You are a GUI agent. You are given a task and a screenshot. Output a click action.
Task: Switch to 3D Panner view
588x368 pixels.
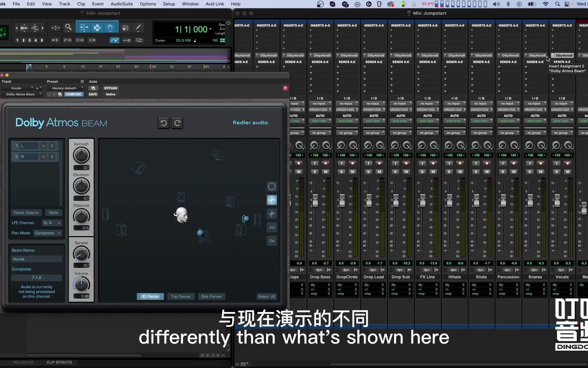pos(150,296)
